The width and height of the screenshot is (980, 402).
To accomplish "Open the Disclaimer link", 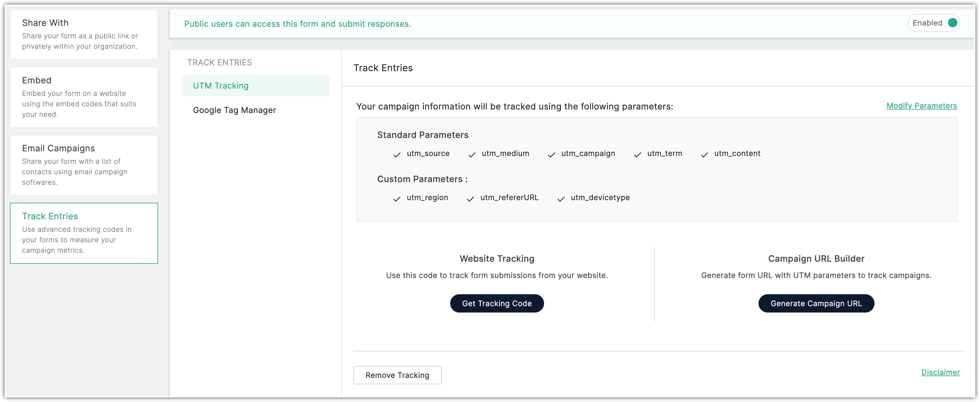I will (940, 372).
